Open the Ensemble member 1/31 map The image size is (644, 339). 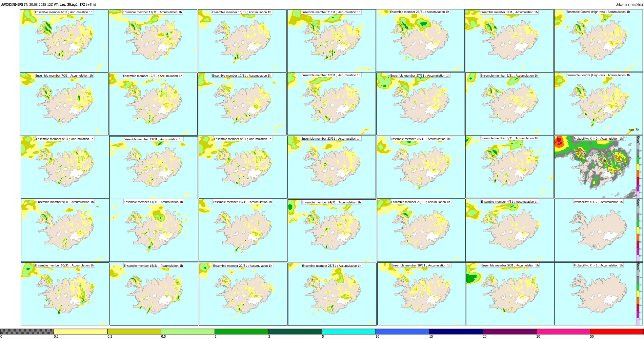coord(509,40)
